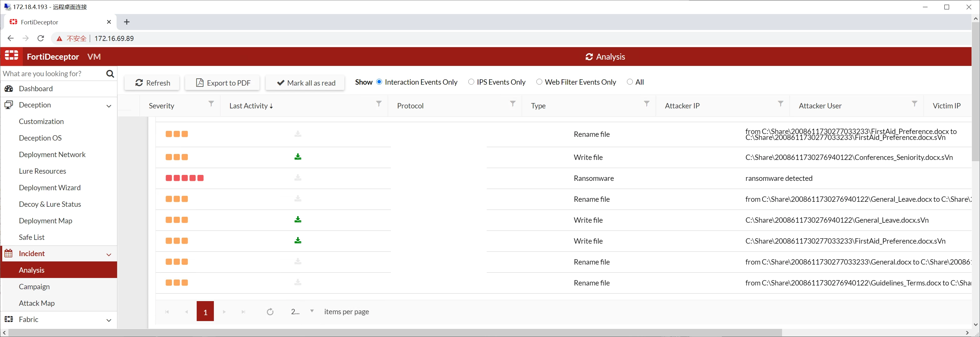The height and width of the screenshot is (337, 980).
Task: Select Web Filter Events Only radio button
Action: tap(539, 82)
